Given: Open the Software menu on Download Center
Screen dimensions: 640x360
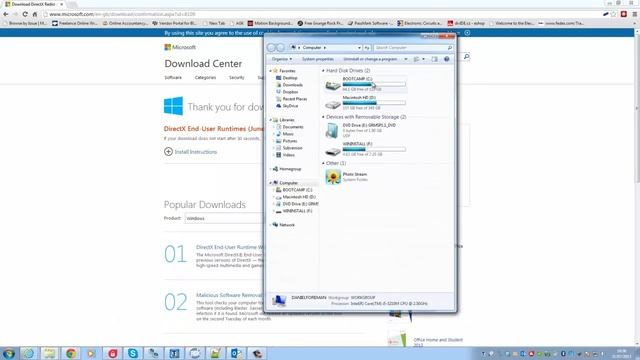Looking at the screenshot, I should 173,78.
